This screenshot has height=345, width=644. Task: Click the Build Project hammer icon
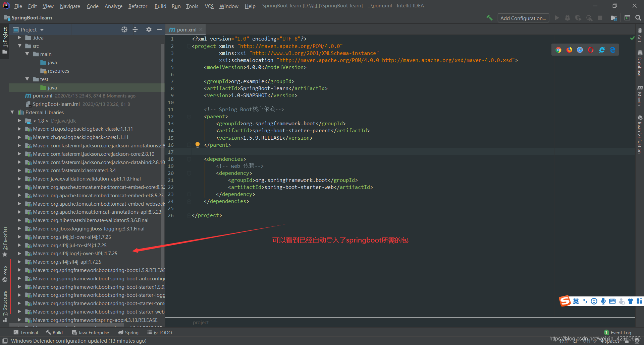pyautogui.click(x=489, y=18)
